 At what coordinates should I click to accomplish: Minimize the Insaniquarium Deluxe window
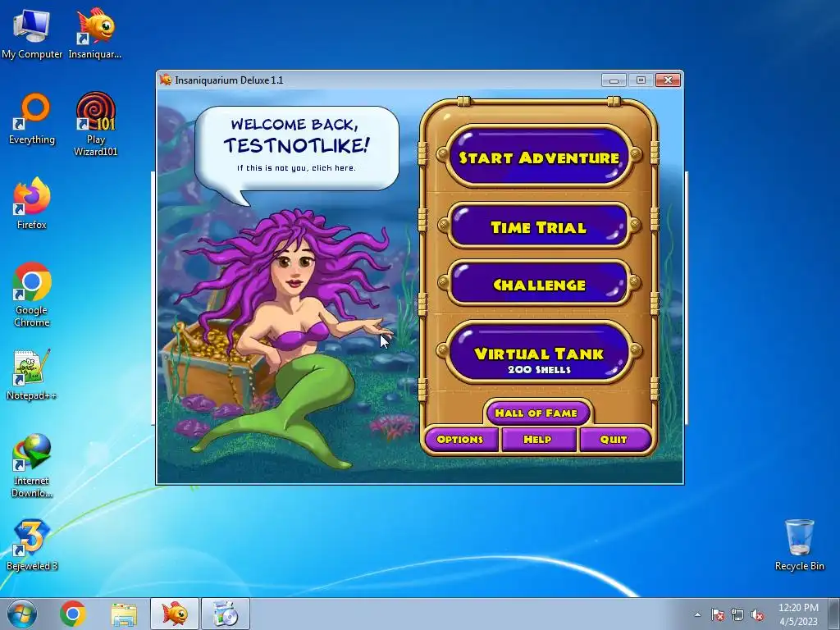[614, 80]
